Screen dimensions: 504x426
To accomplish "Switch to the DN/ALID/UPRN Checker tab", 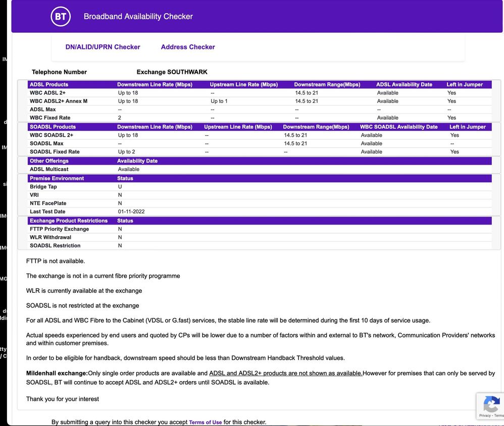I will [x=103, y=47].
